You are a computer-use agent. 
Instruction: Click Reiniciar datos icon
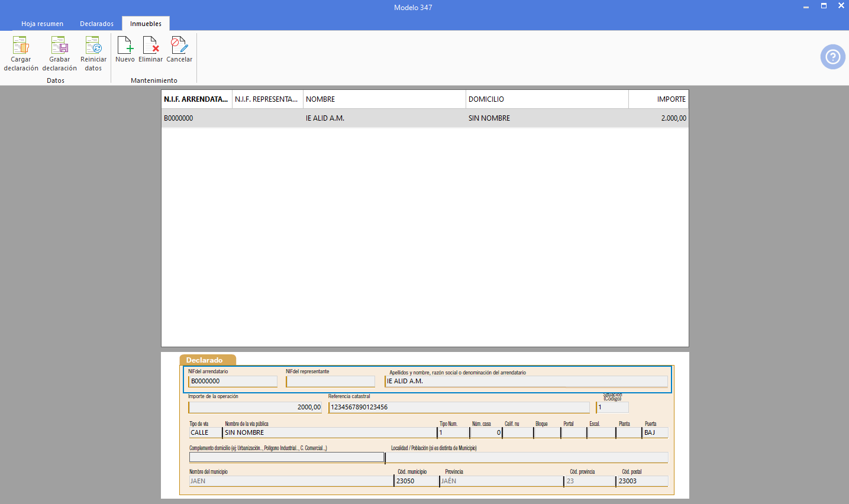(93, 45)
